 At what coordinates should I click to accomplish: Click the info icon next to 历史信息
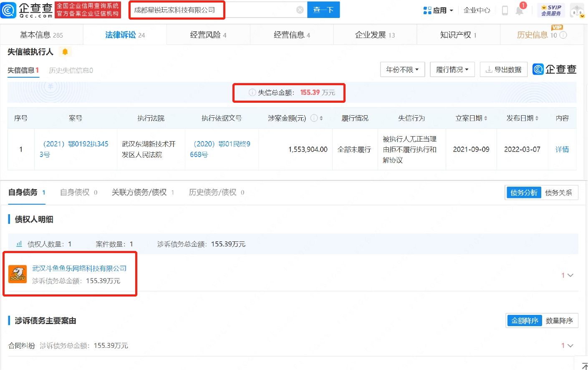563,35
